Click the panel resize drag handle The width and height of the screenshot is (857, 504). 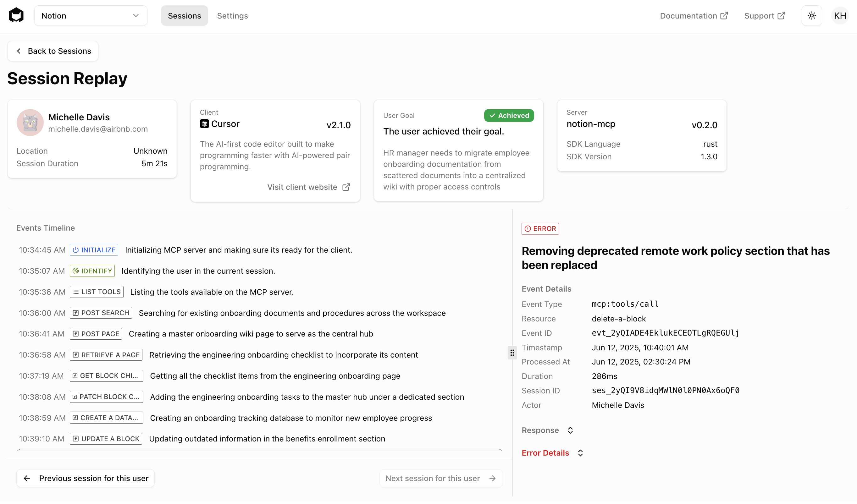click(x=512, y=353)
